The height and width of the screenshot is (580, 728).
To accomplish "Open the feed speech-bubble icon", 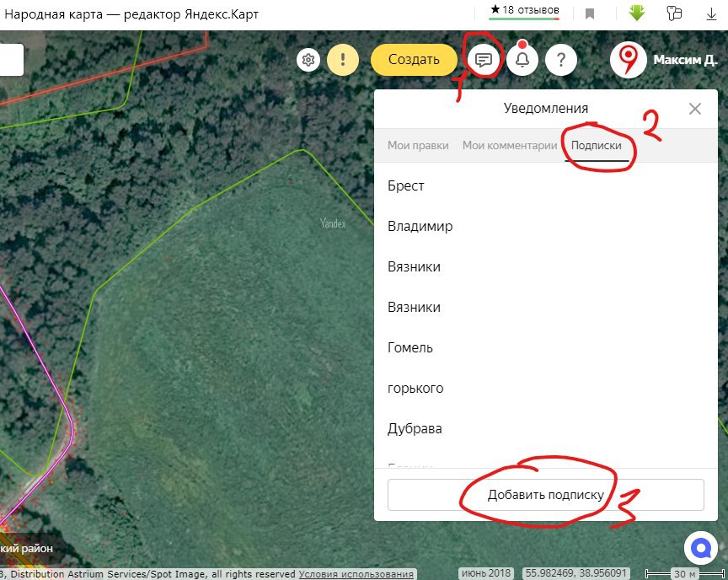I will pyautogui.click(x=484, y=60).
